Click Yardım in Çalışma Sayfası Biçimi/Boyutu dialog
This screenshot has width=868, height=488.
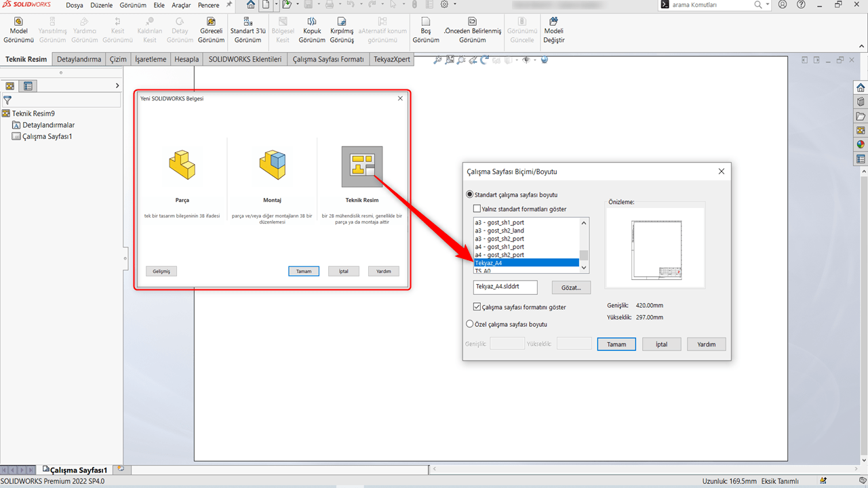(x=707, y=344)
